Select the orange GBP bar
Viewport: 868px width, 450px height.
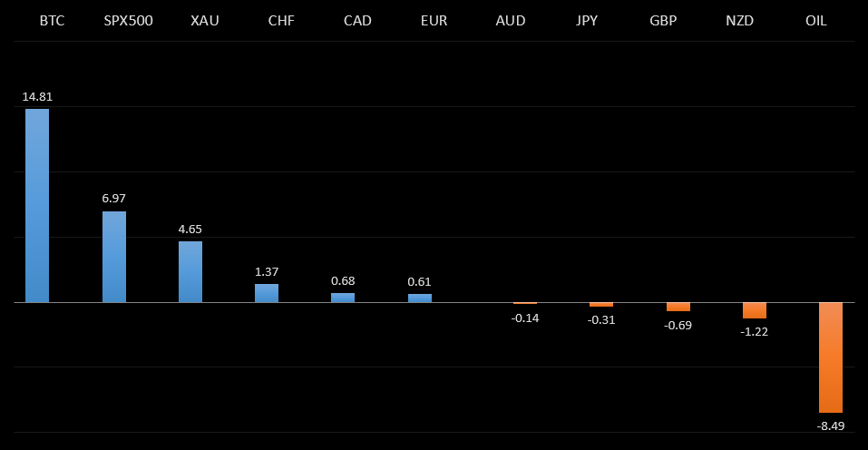678,307
